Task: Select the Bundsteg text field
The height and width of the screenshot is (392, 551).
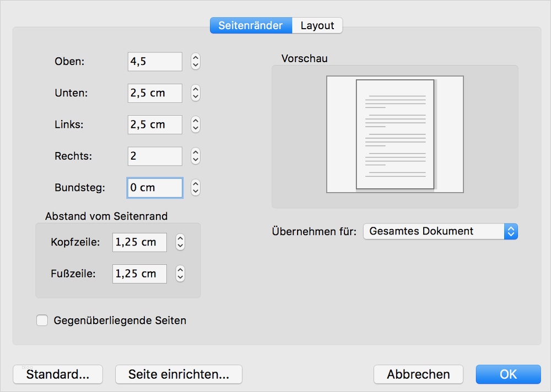Action: point(154,187)
